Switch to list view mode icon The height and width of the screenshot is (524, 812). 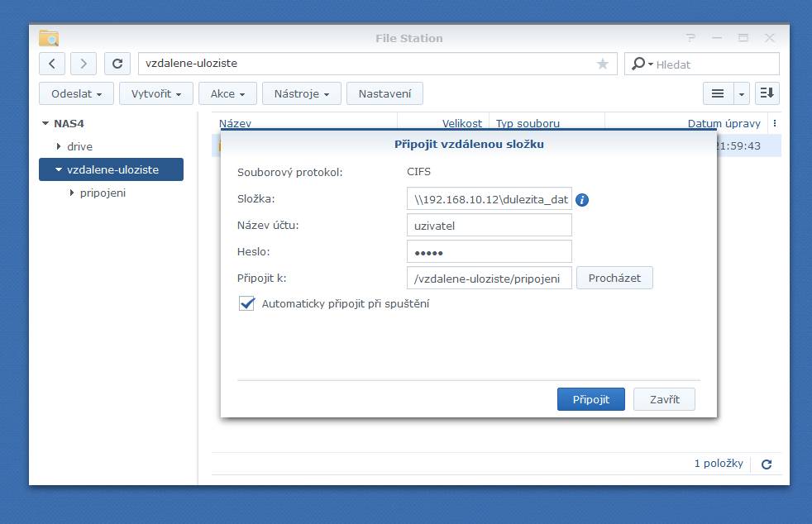(718, 93)
